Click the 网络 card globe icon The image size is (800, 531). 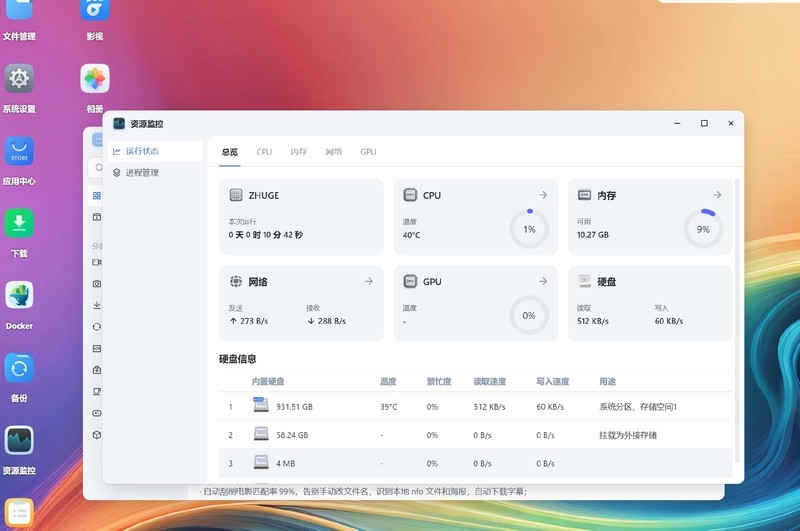pos(236,281)
